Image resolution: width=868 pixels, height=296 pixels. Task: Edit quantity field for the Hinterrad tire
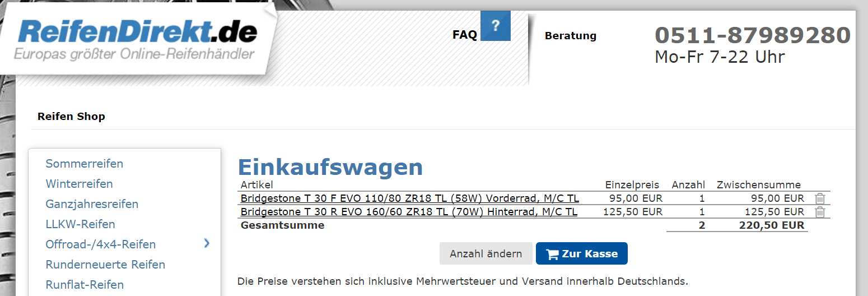702,212
